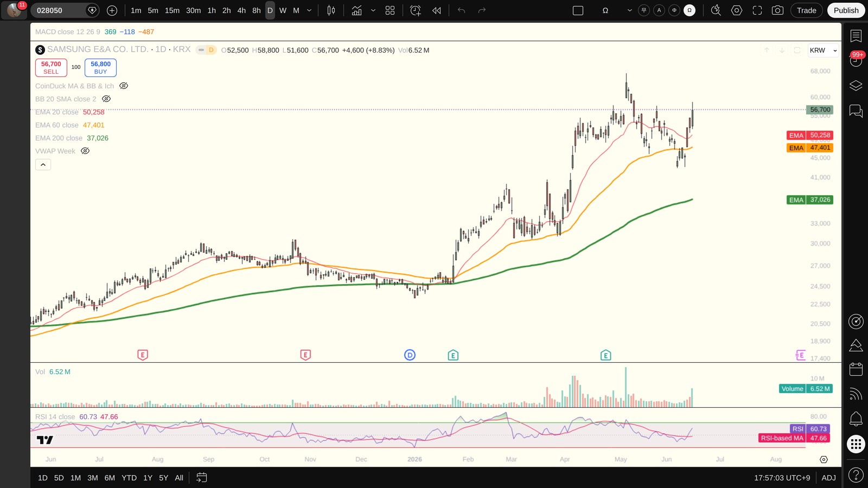This screenshot has width=868, height=488.
Task: Select the Φ layout circle button
Action: click(674, 10)
